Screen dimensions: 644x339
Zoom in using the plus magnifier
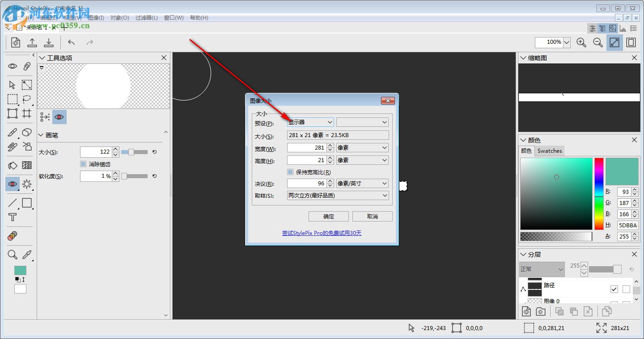(x=581, y=42)
